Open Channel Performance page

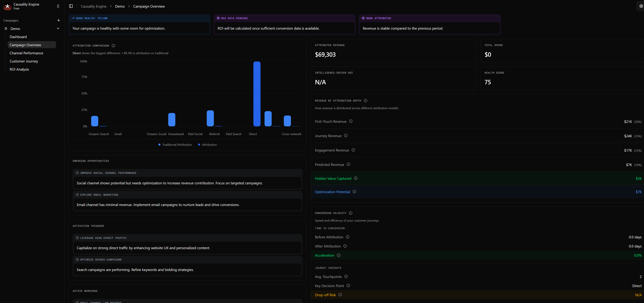[26, 53]
